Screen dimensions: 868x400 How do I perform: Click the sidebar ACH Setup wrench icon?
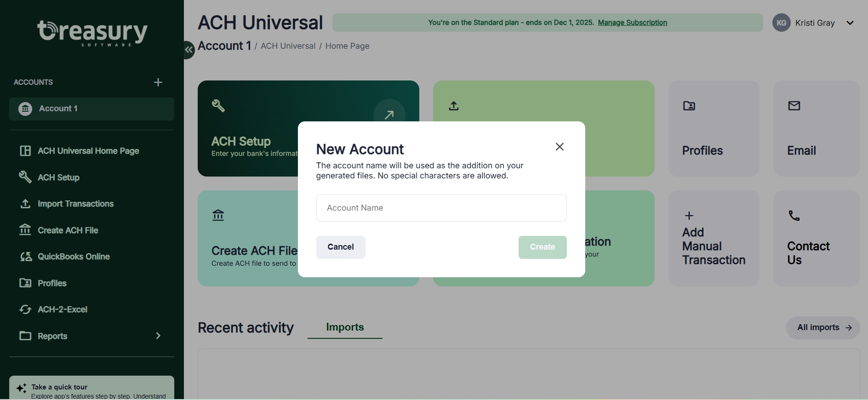click(25, 177)
